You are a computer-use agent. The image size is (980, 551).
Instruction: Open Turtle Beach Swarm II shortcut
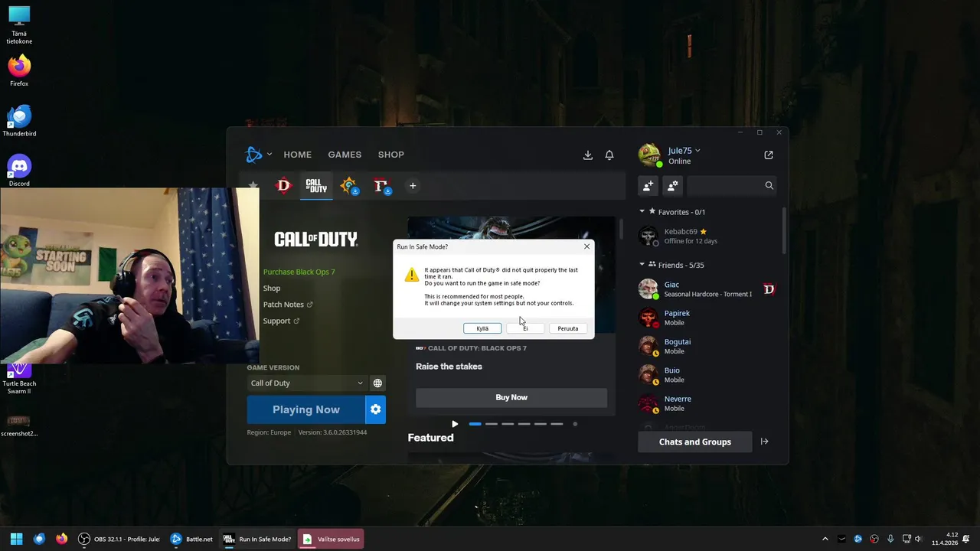pos(19,379)
